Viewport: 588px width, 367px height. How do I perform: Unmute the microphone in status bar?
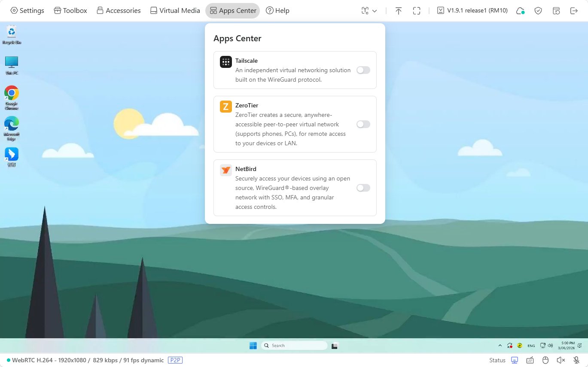point(576,360)
